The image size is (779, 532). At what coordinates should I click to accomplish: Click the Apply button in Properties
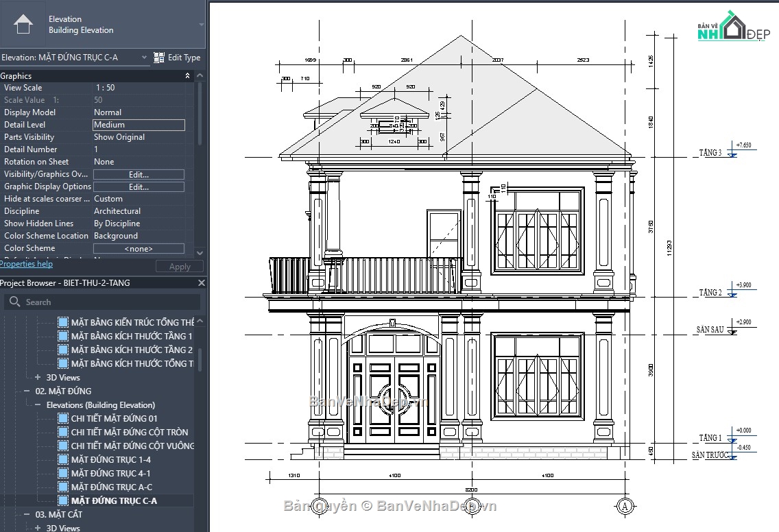point(180,267)
